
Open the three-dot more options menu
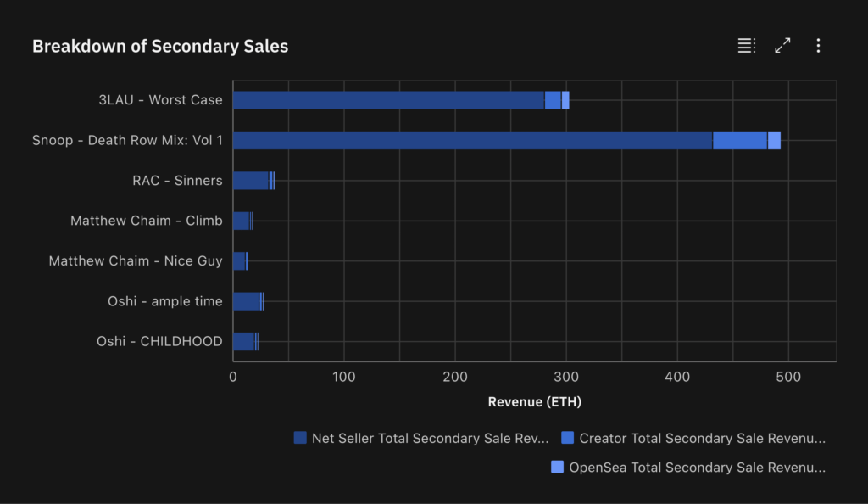coord(818,46)
